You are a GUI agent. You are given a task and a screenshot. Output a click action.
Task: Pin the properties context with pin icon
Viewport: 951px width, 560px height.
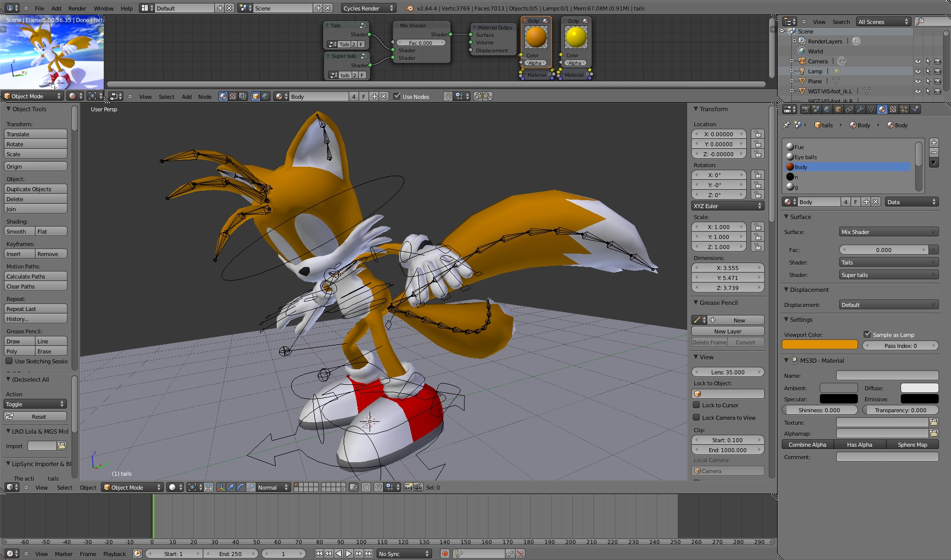787,125
